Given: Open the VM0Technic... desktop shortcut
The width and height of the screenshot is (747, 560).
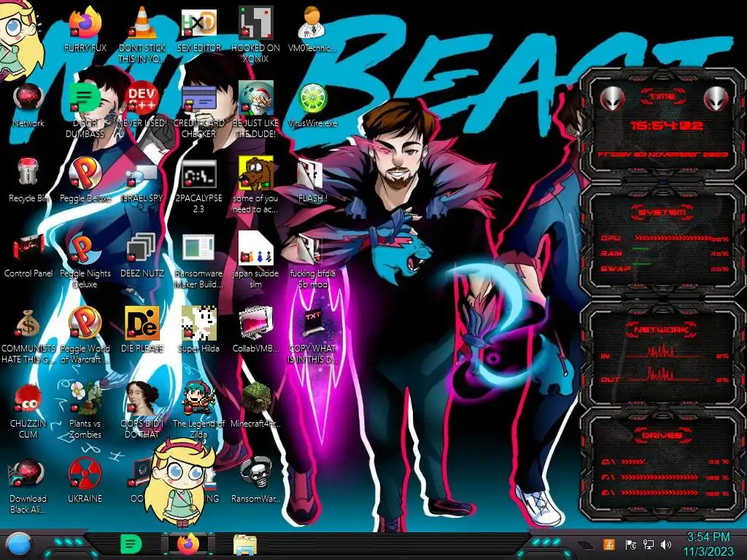Looking at the screenshot, I should 312,23.
